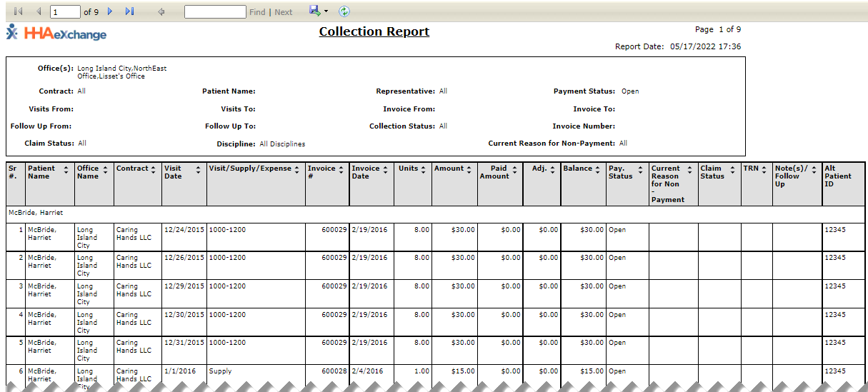The height and width of the screenshot is (392, 868).
Task: Click the Next search result link
Action: 284,12
